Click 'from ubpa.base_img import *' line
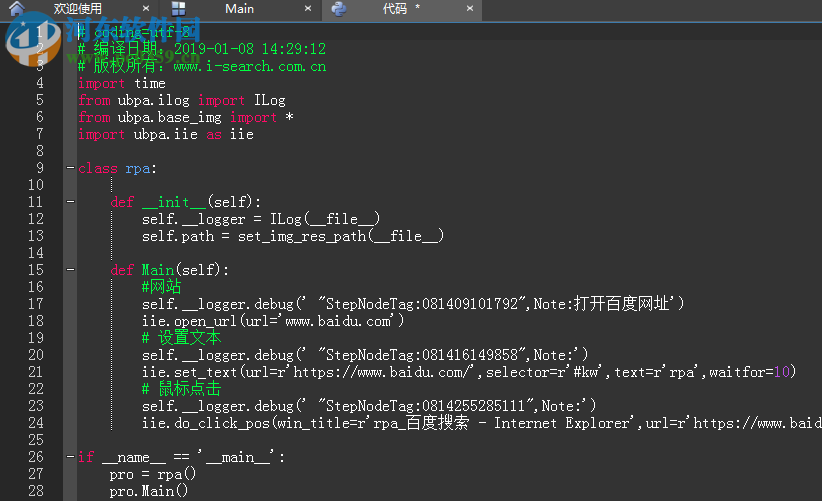This screenshot has width=822, height=501. (x=186, y=117)
